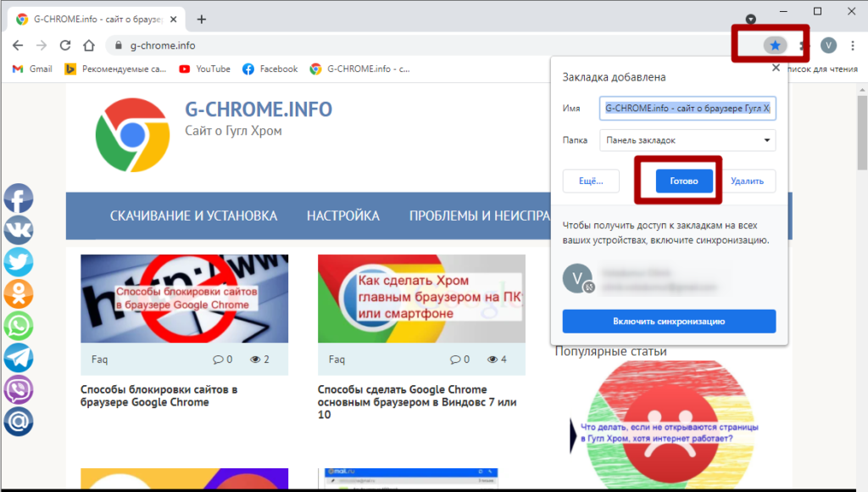
Task: Share via WhatsApp sidebar icon
Action: pyautogui.click(x=19, y=326)
